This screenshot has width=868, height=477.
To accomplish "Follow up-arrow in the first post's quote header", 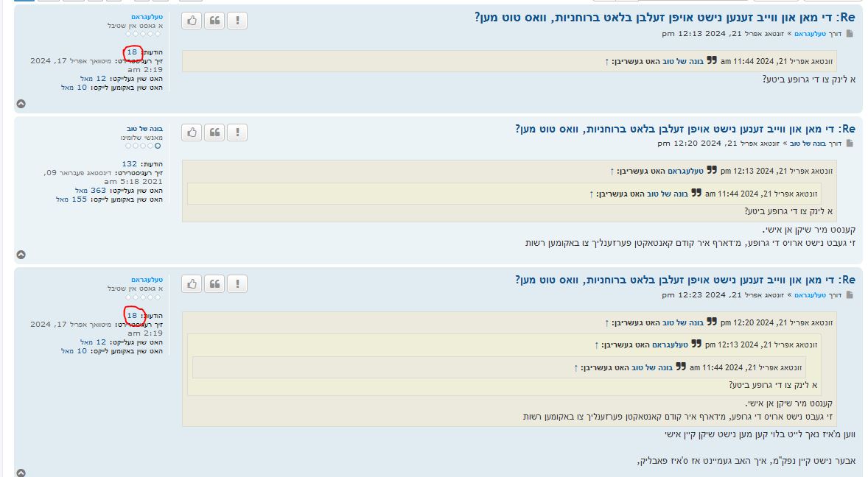I will click(606, 61).
